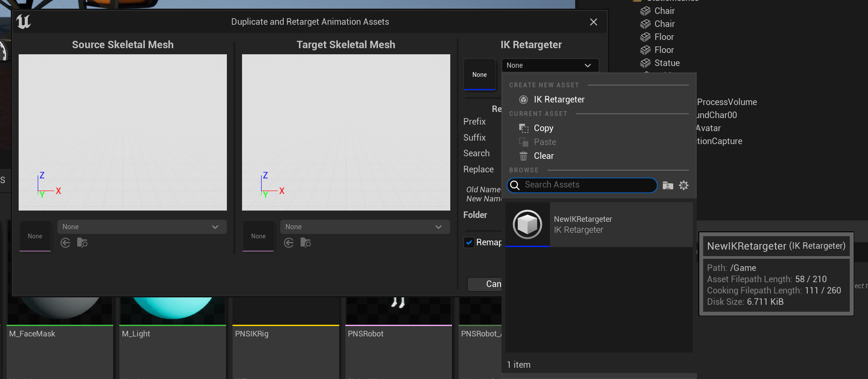
Task: Click the target mesh None thumbnail
Action: tap(258, 236)
